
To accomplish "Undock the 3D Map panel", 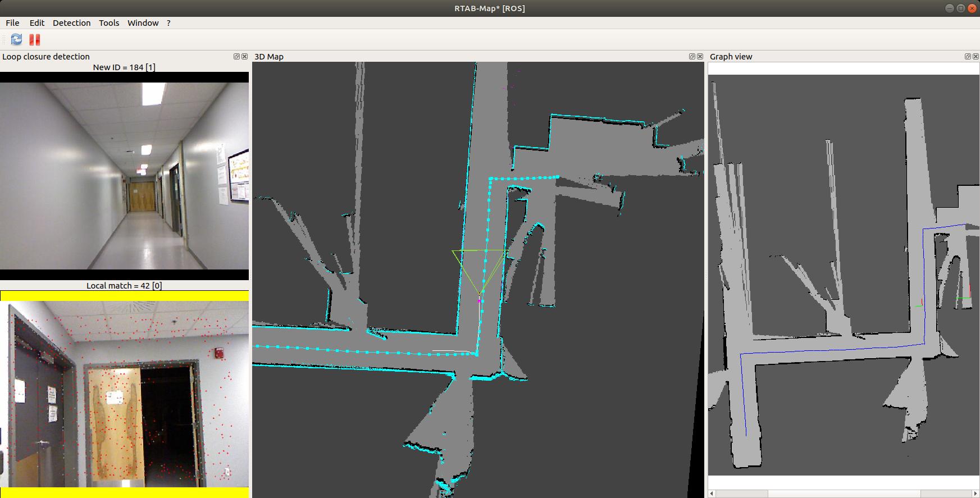I will tap(692, 57).
